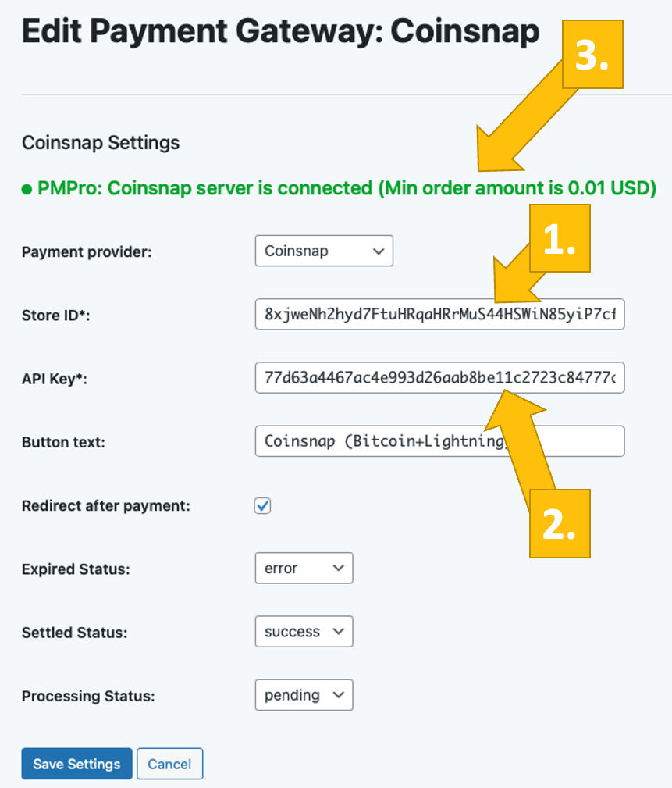
Task: Click the yellow number 3 badge
Action: coord(591,55)
